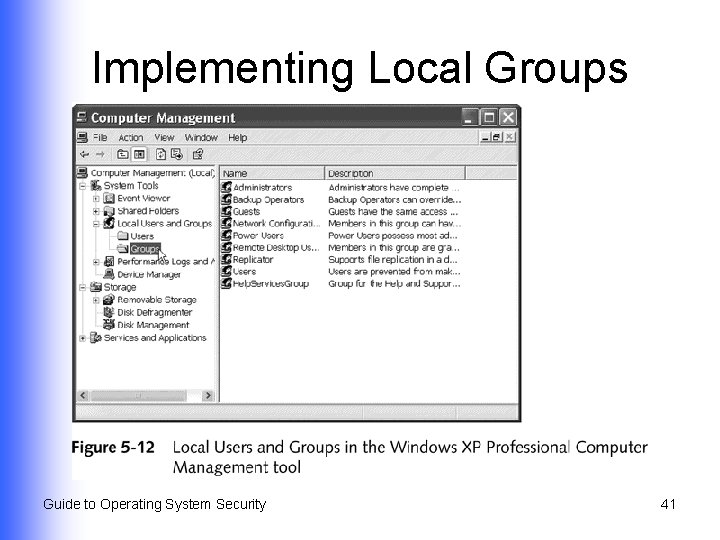The image size is (720, 540).
Task: Expand the Performance Logs and Alerts node
Action: pos(96,262)
